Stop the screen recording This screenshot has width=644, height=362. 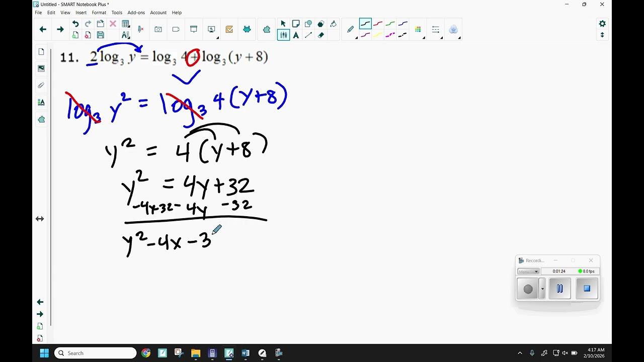(587, 289)
